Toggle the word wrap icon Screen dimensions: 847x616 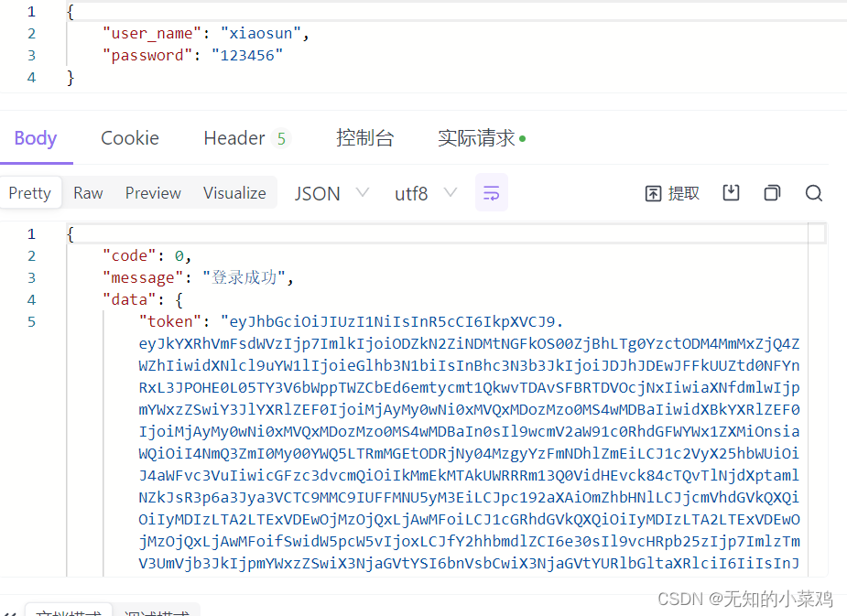tap(491, 193)
